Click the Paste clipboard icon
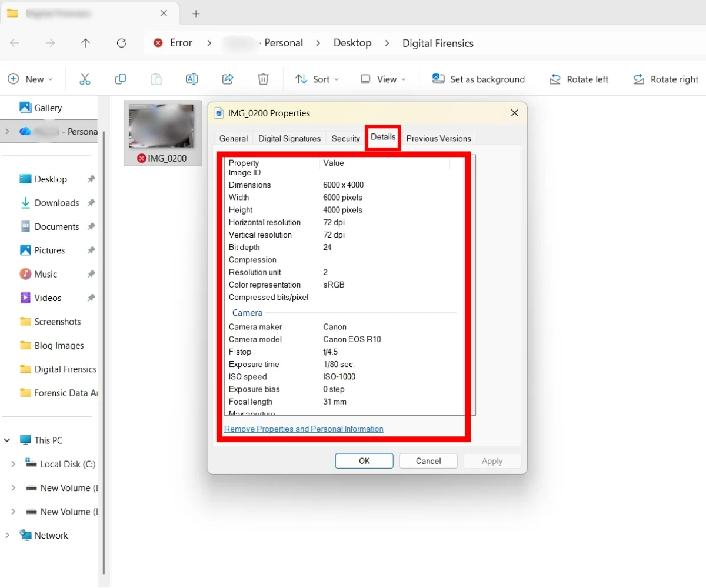 [x=156, y=79]
